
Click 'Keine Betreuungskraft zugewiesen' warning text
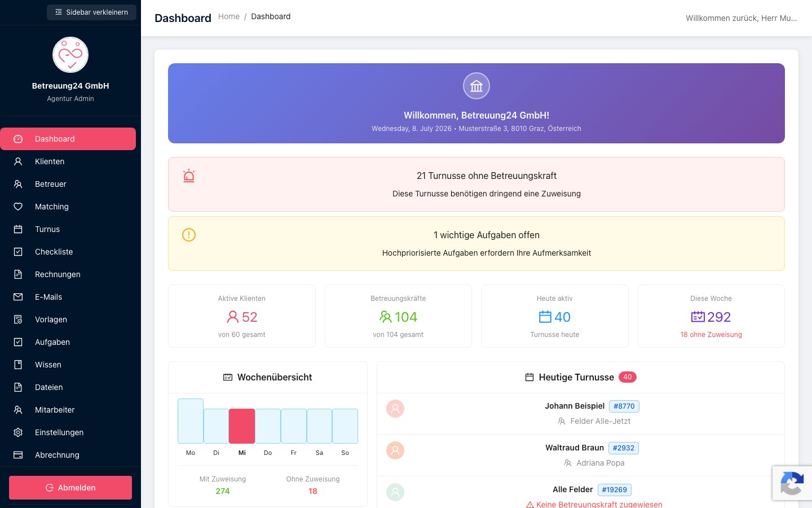click(x=599, y=504)
